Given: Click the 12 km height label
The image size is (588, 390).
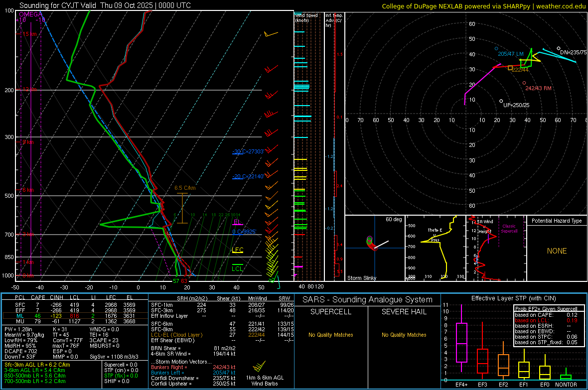Looking at the screenshot, I should 29,89.
